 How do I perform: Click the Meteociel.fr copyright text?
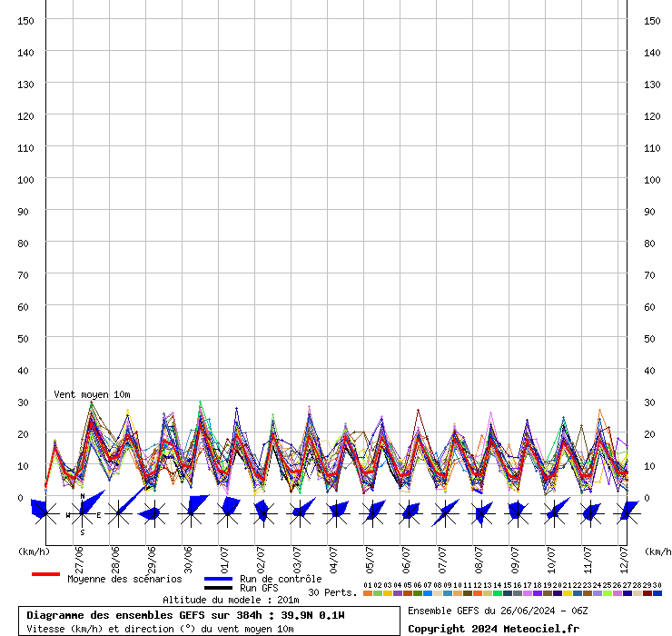(493, 629)
